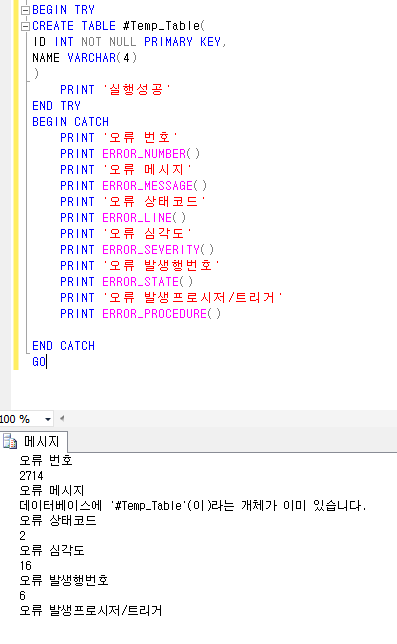The height and width of the screenshot is (644, 397).
Task: Click state code value 2 in messages
Action: [23, 536]
